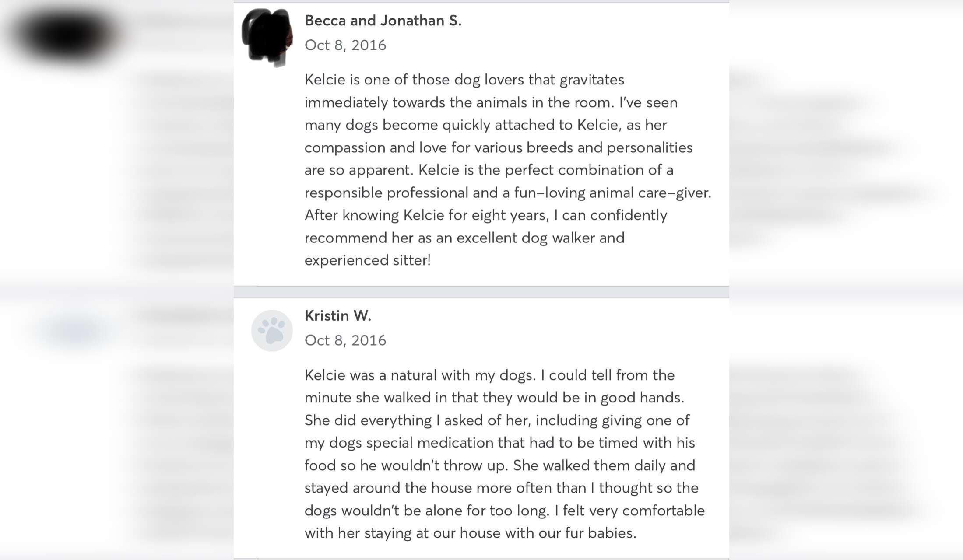Click the line 'food so he wouldn't throw up'
This screenshot has width=963, height=560.
click(x=500, y=465)
